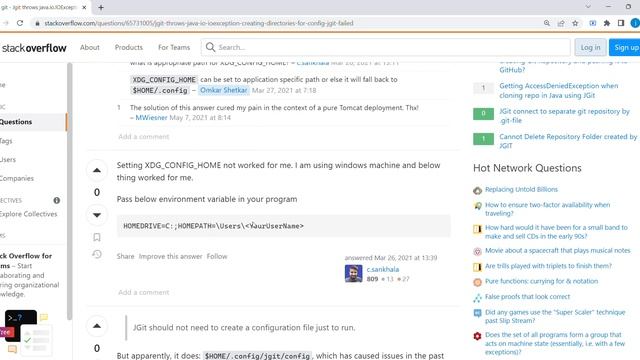
Task: Open Tags in left sidebar
Action: [x=6, y=141]
